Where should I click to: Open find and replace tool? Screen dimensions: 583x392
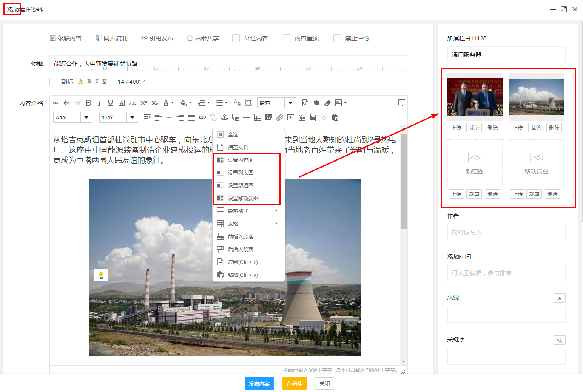pos(305,103)
